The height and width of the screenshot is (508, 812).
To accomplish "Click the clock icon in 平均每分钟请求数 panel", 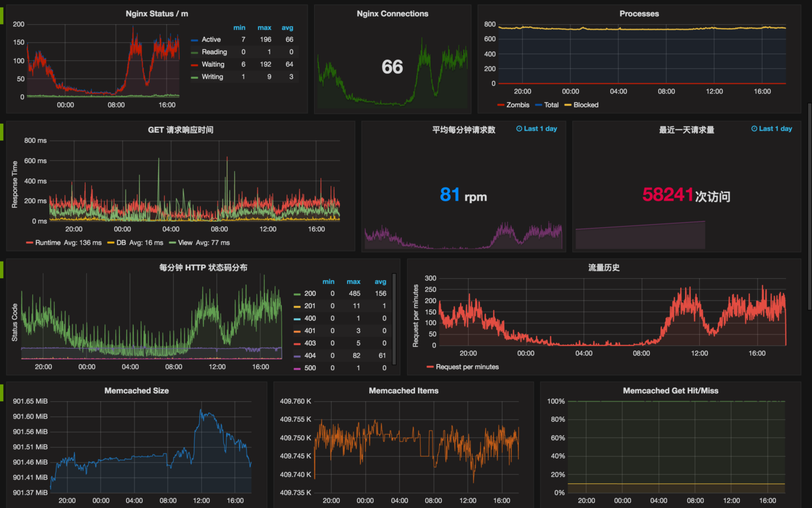I will 519,129.
